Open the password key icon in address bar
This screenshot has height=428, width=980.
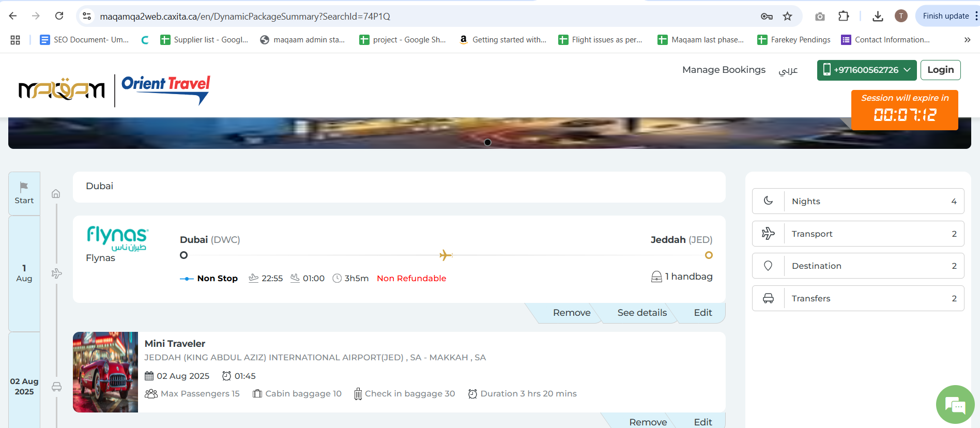pos(767,17)
